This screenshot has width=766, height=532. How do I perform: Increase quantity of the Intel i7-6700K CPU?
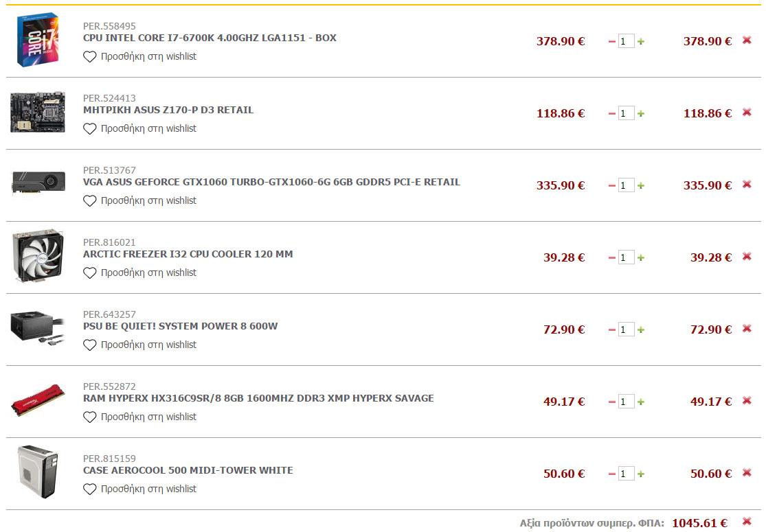click(641, 41)
